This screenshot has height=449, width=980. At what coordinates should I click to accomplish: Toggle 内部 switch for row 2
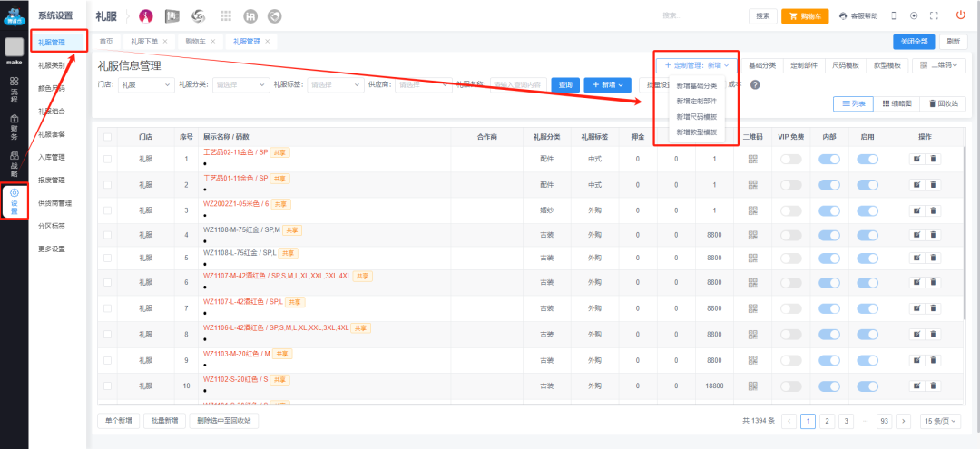coord(829,185)
